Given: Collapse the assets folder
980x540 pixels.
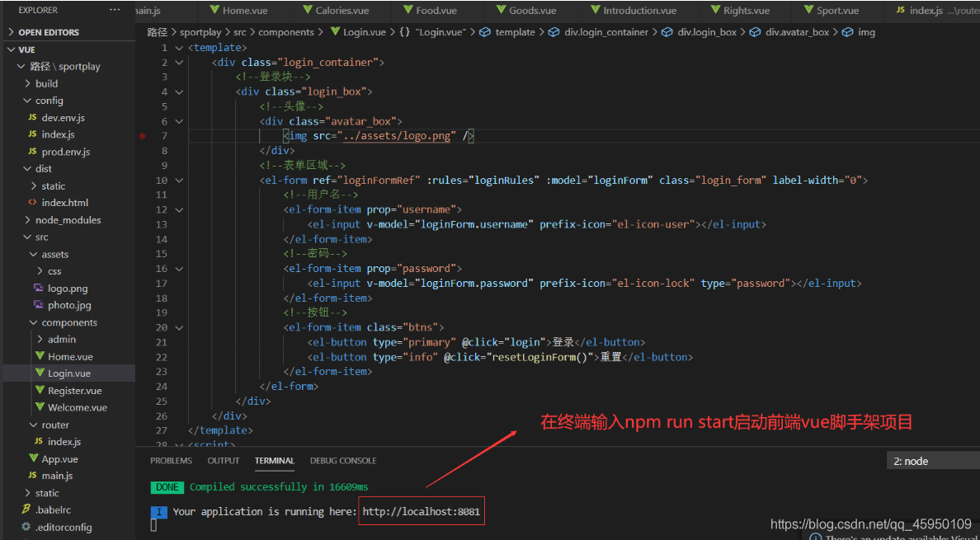Looking at the screenshot, I should coord(34,254).
